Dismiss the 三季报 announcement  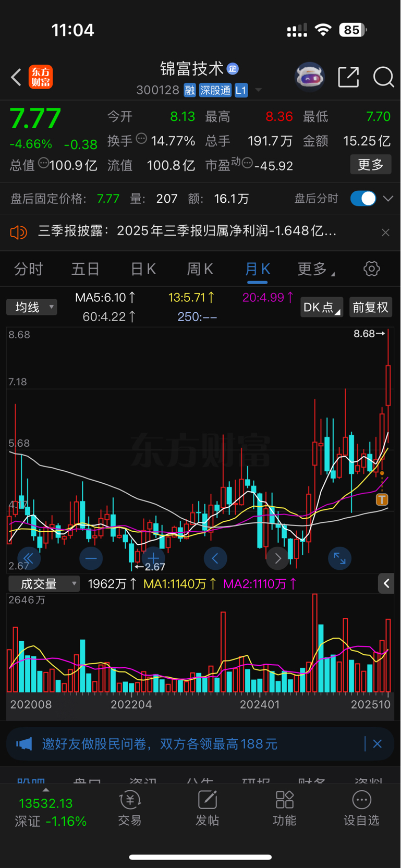pos(385,233)
